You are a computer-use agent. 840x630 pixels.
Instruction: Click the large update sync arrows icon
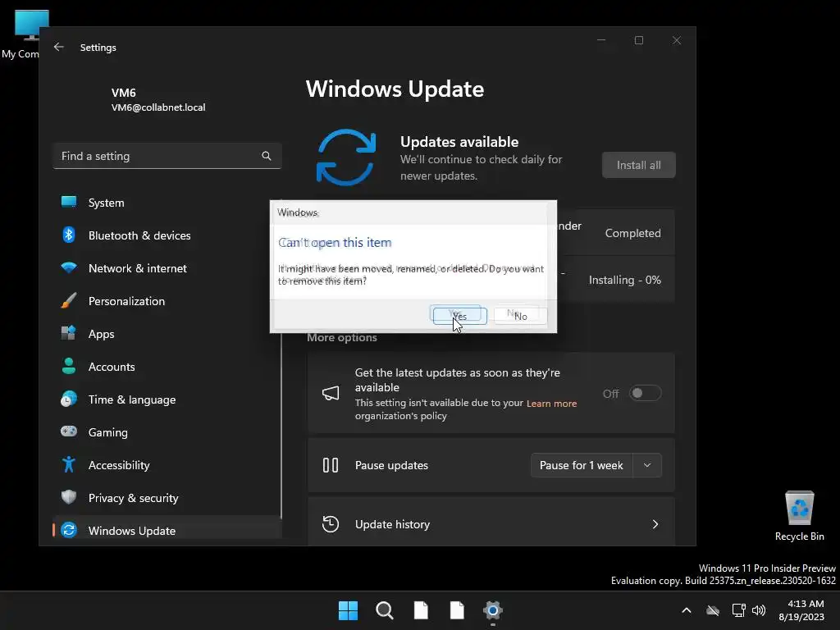[x=346, y=157]
